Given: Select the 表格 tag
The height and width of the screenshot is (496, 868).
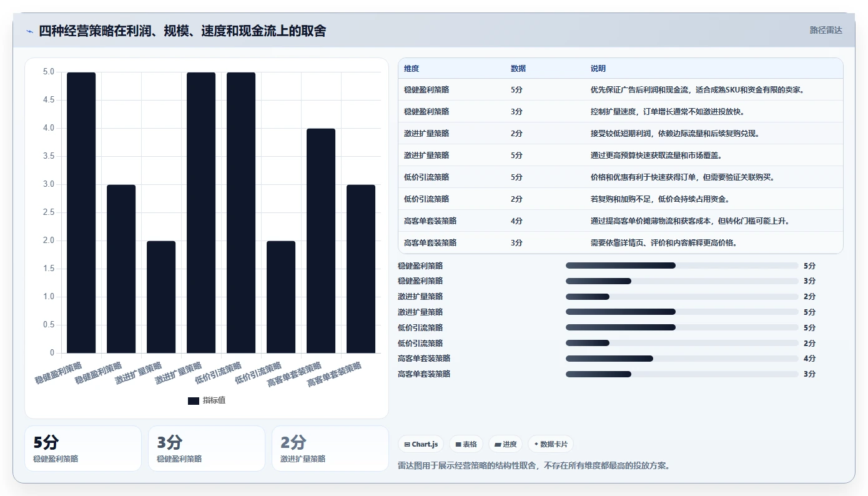Looking at the screenshot, I should [466, 444].
